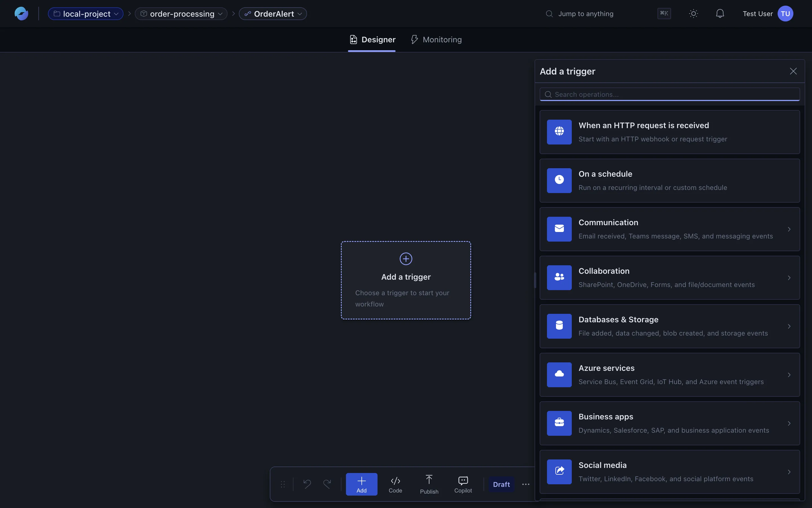Publish the workflow
Viewport: 812px width, 508px height.
tap(429, 484)
